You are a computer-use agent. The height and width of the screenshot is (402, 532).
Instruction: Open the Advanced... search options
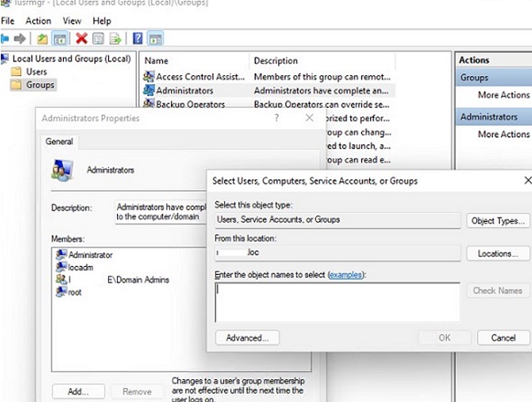pyautogui.click(x=247, y=337)
